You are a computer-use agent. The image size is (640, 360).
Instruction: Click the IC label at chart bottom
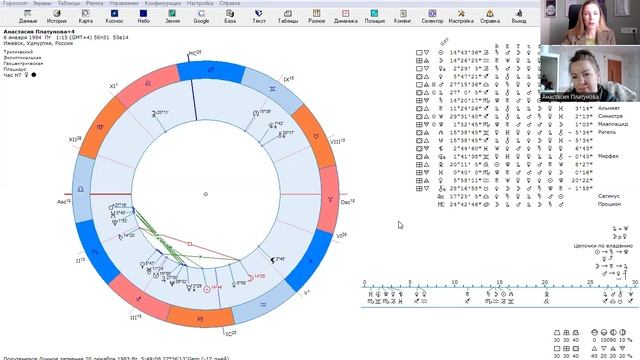[231, 334]
